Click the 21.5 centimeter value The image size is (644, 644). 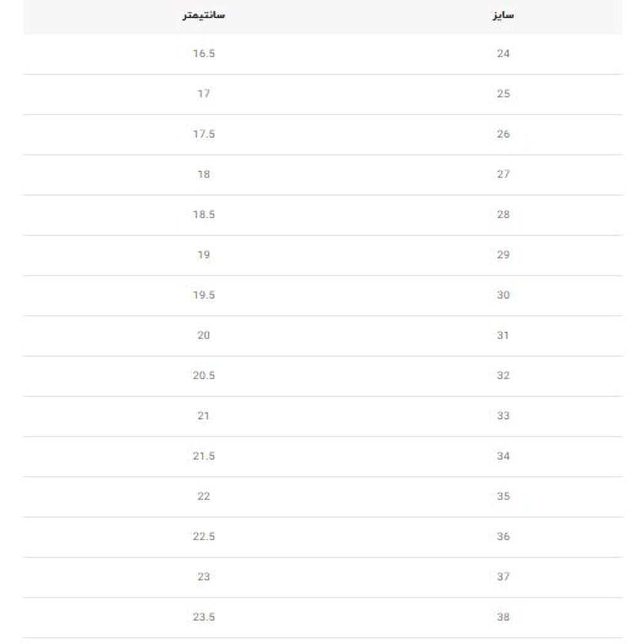[x=204, y=456]
